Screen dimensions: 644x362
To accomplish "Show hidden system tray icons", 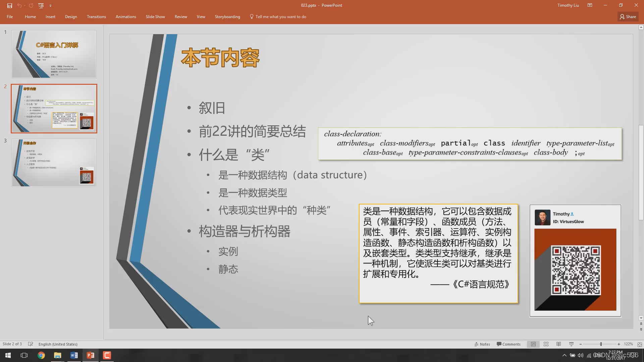I will tap(564, 355).
